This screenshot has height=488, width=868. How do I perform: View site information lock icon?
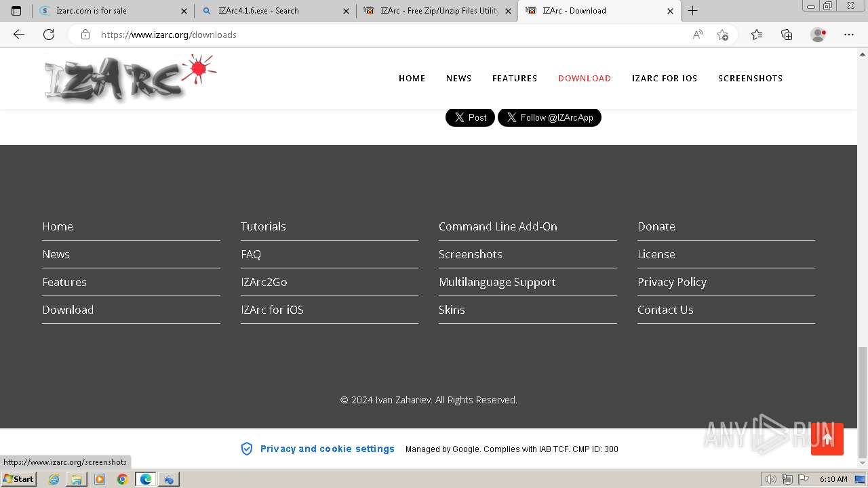85,35
